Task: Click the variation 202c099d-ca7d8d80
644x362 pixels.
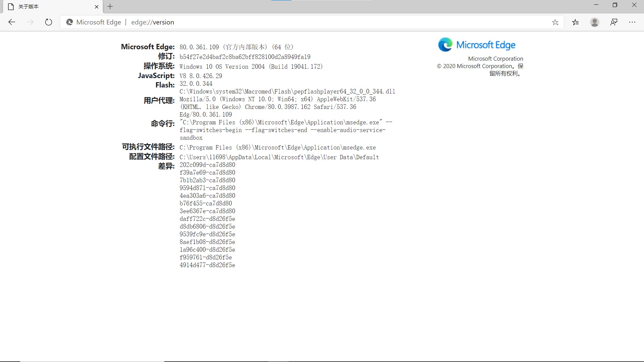Action: click(x=207, y=165)
